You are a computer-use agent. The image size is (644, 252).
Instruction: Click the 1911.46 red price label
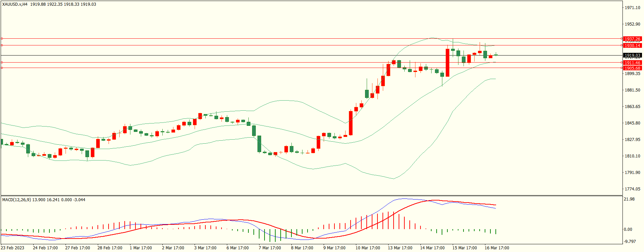pyautogui.click(x=632, y=63)
